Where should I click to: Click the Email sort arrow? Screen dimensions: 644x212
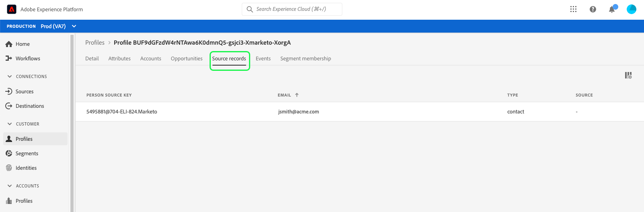297,95
